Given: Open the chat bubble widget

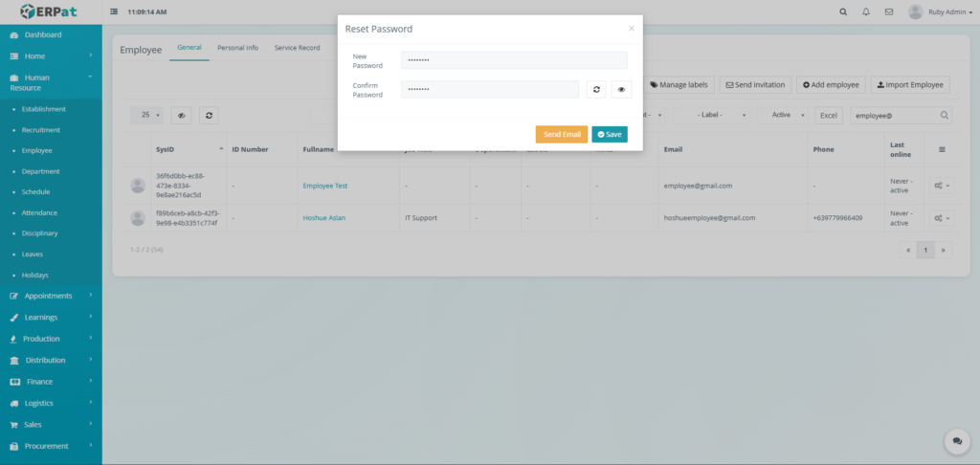Looking at the screenshot, I should point(957,441).
